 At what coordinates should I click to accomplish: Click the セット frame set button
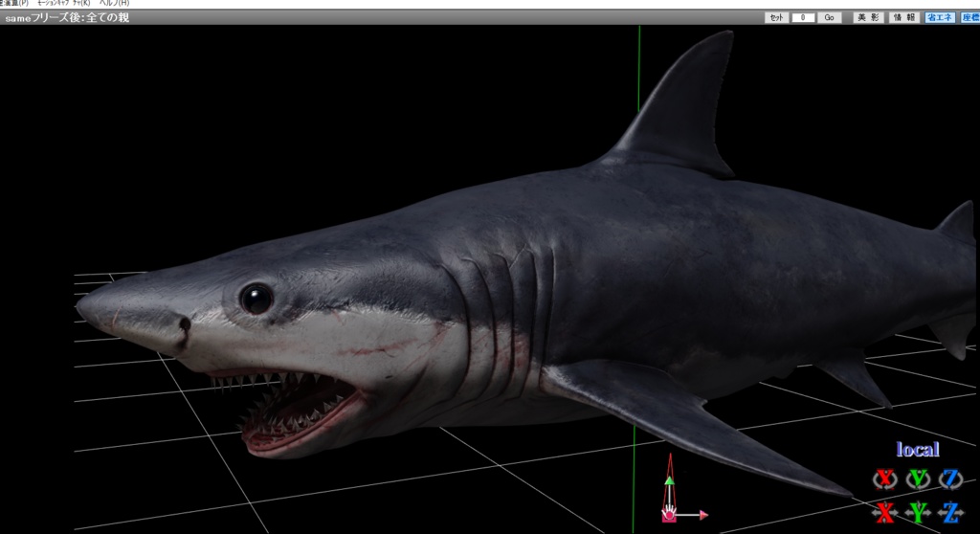(776, 17)
